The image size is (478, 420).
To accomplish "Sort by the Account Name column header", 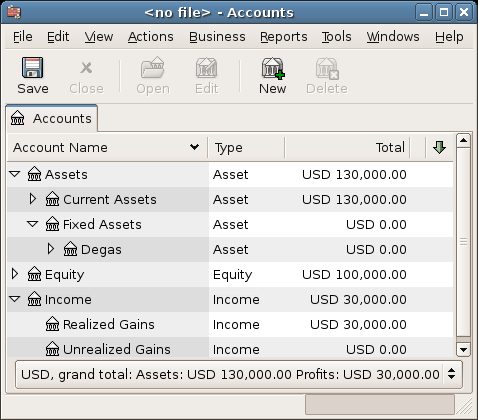I will [x=107, y=147].
